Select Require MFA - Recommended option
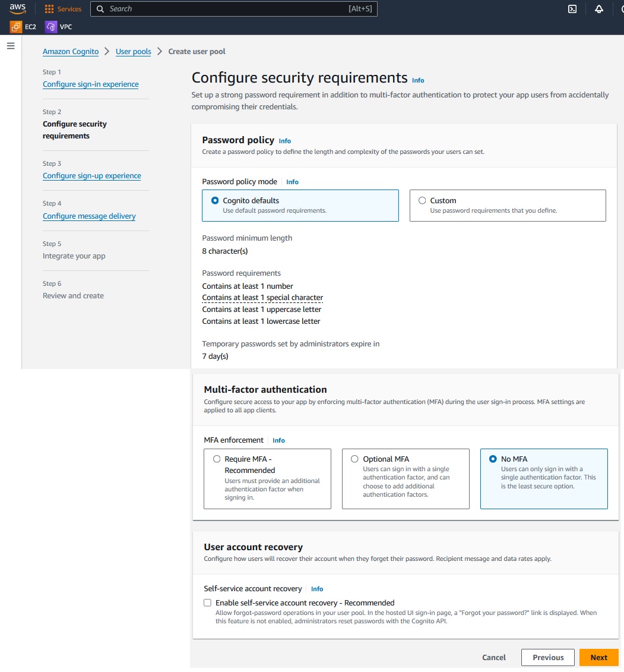This screenshot has width=624, height=672. [216, 459]
